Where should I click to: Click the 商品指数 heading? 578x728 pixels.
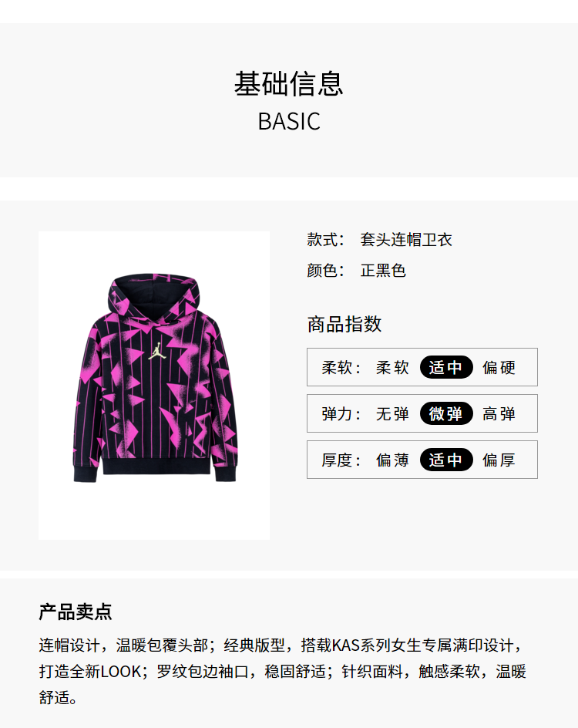tap(344, 324)
